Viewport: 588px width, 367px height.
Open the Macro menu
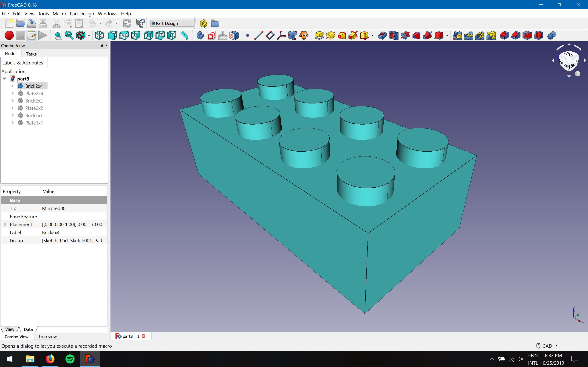tap(59, 14)
